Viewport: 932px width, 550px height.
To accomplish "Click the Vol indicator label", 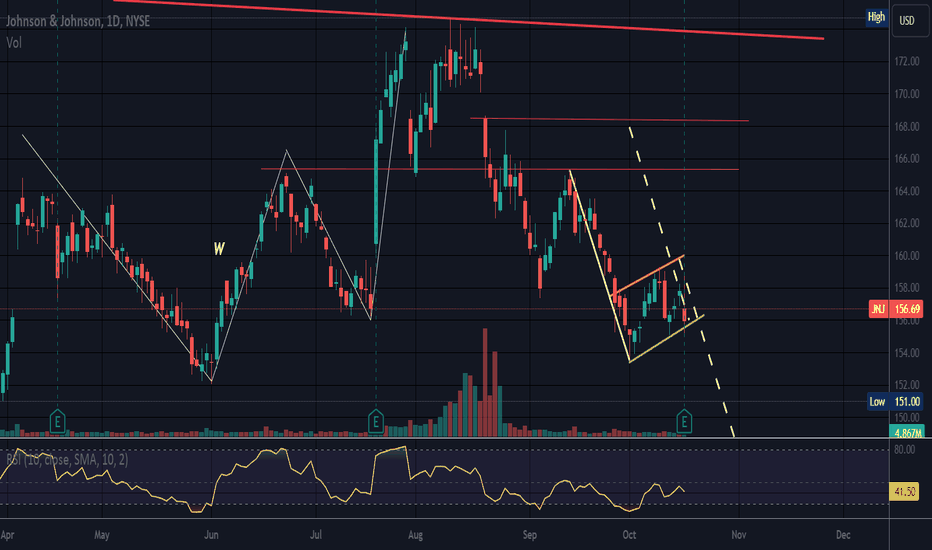I will (x=14, y=43).
